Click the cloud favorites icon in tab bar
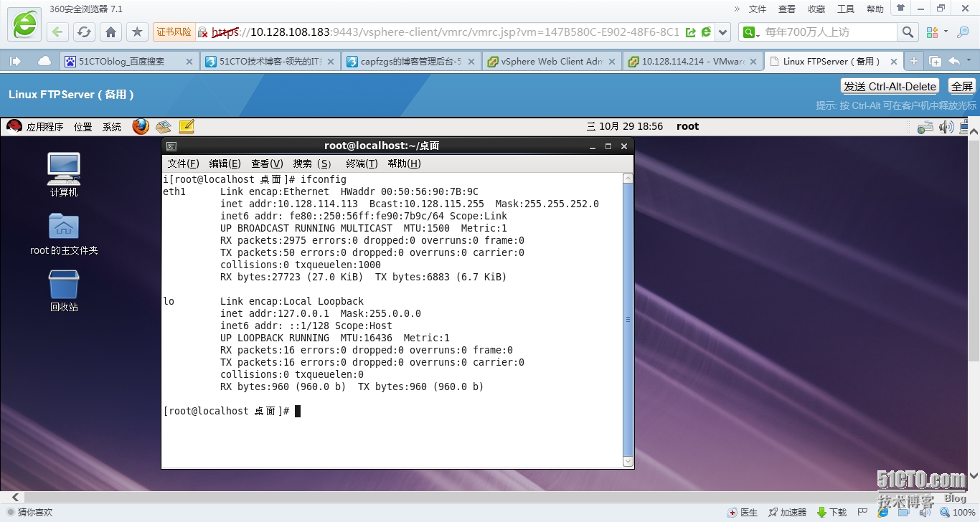Image resolution: width=980 pixels, height=522 pixels. tap(44, 62)
